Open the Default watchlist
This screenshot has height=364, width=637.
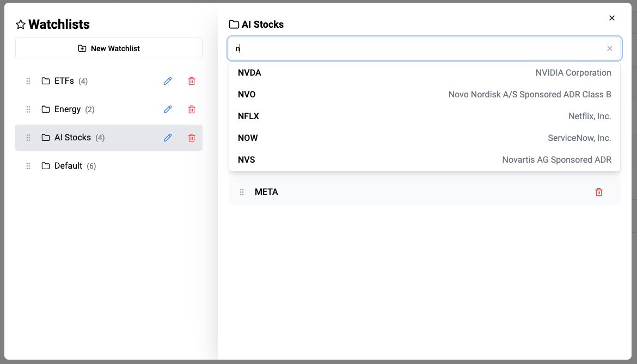tap(69, 166)
